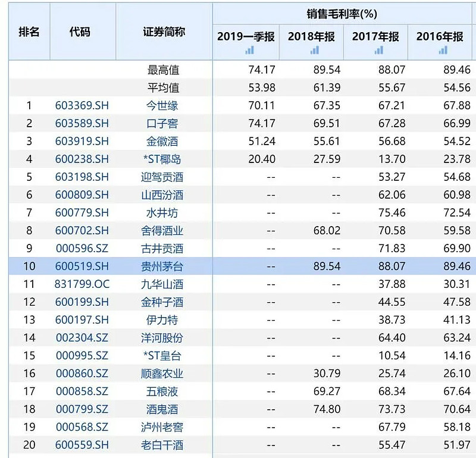476x458 pixels.
Task: Open the 金种子酒 stock name link
Action: [x=162, y=302]
